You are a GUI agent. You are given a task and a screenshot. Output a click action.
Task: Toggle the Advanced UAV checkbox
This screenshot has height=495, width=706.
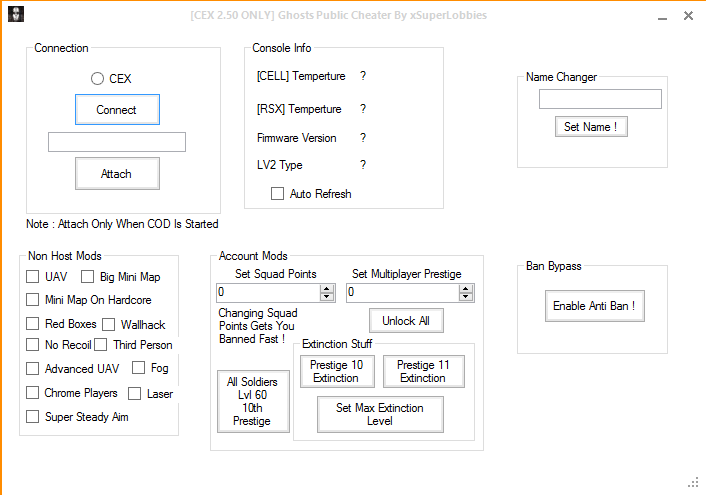(x=32, y=368)
